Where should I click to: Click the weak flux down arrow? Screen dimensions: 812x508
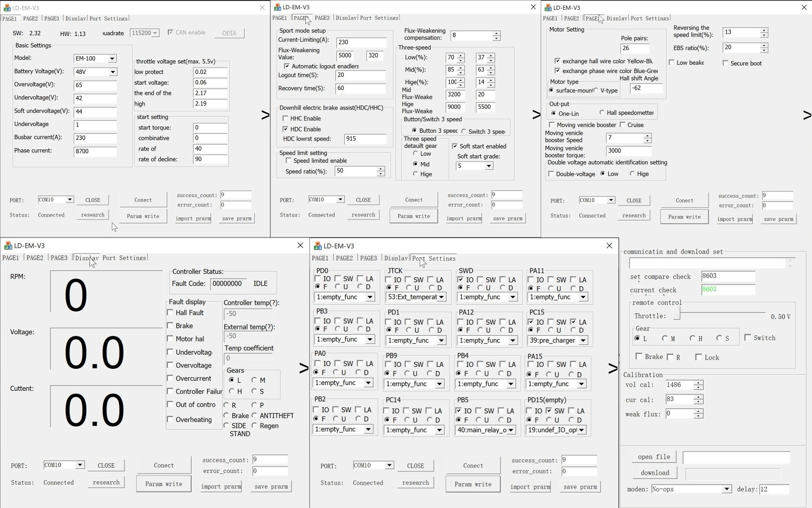699,416
